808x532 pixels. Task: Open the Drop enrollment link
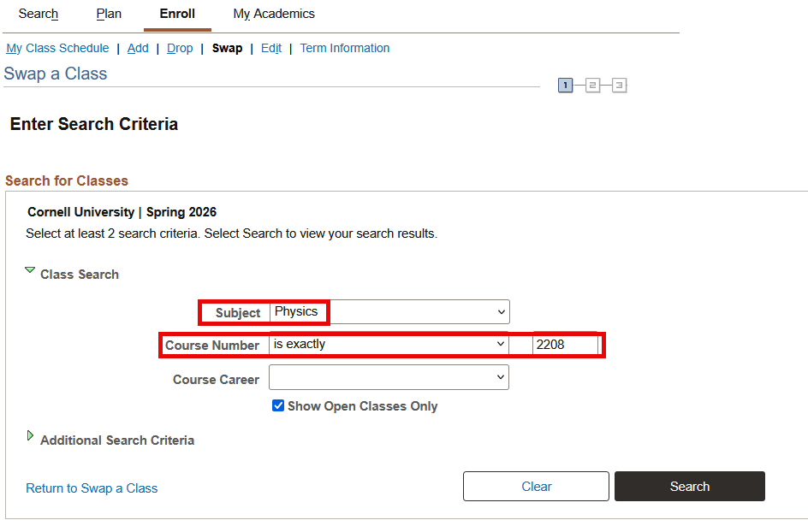click(x=180, y=48)
